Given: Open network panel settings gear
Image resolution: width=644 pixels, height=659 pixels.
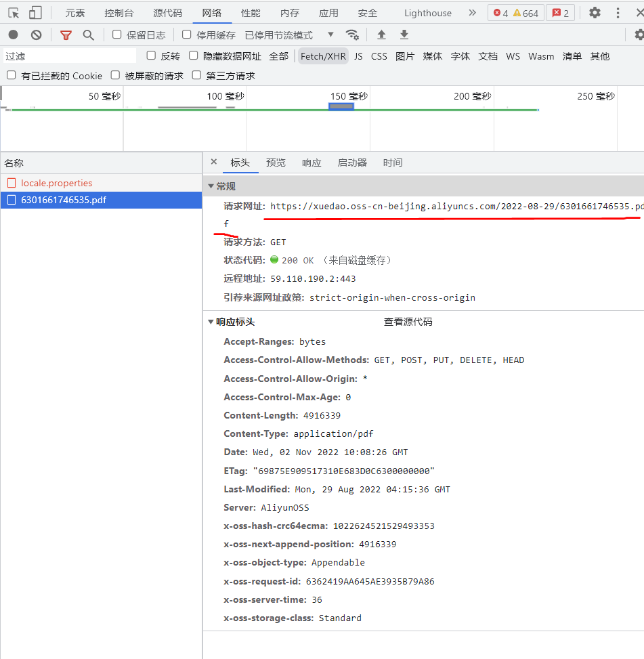Looking at the screenshot, I should pos(639,35).
